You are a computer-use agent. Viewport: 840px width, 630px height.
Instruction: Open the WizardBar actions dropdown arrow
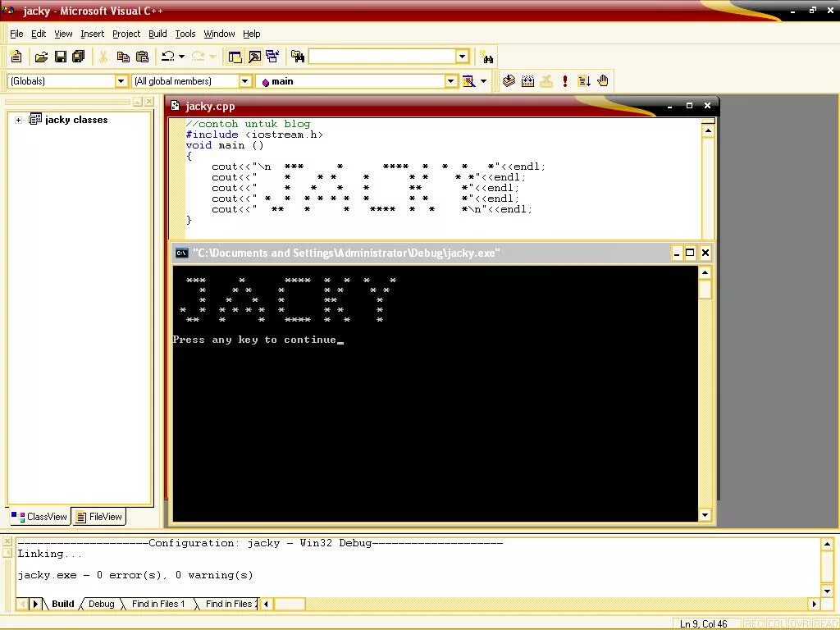tap(483, 81)
